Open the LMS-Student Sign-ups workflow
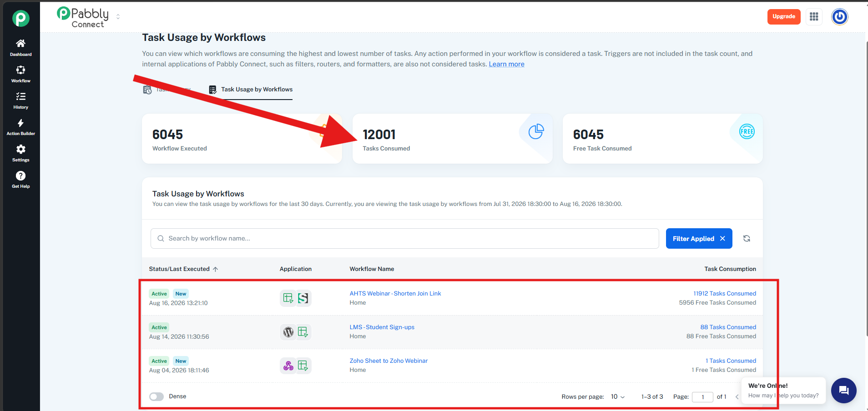 tap(382, 327)
